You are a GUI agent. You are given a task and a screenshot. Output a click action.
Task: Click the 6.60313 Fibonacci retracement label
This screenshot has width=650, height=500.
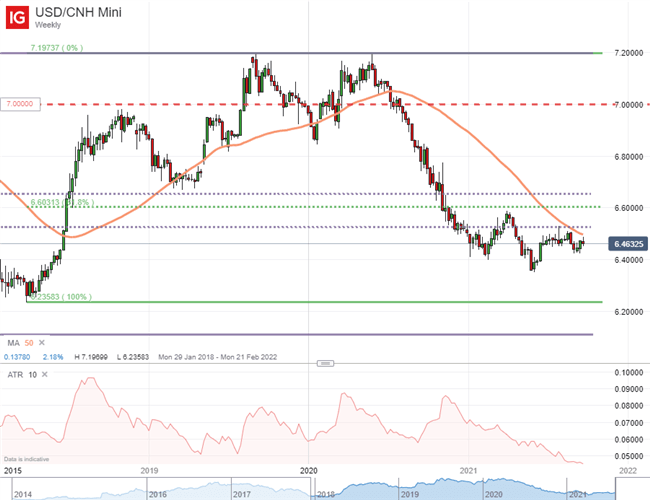pyautogui.click(x=63, y=202)
